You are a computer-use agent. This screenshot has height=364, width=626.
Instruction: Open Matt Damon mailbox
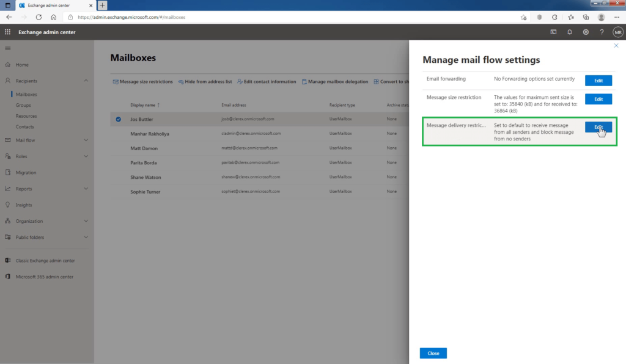(x=144, y=148)
